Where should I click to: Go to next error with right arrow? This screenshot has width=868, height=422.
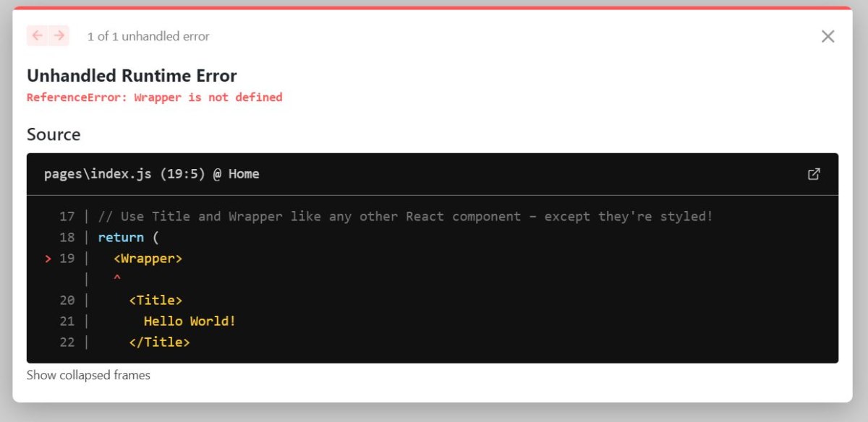(59, 35)
